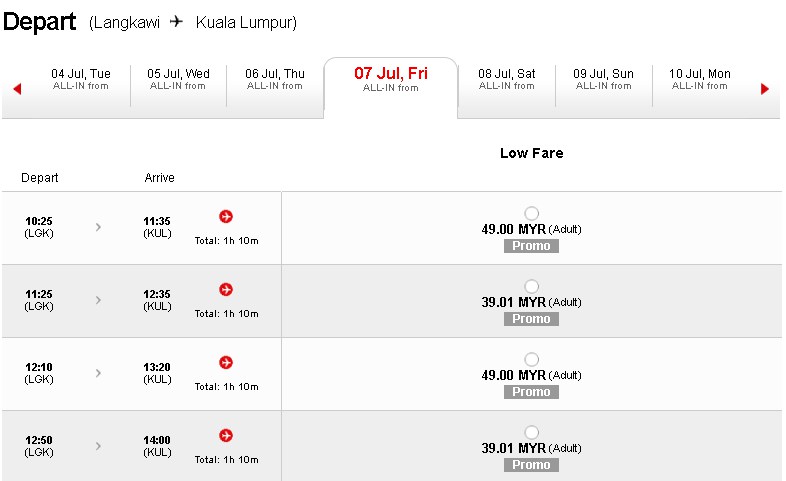
Task: Expand details chevron for the 11:25 flight
Action: click(x=98, y=300)
